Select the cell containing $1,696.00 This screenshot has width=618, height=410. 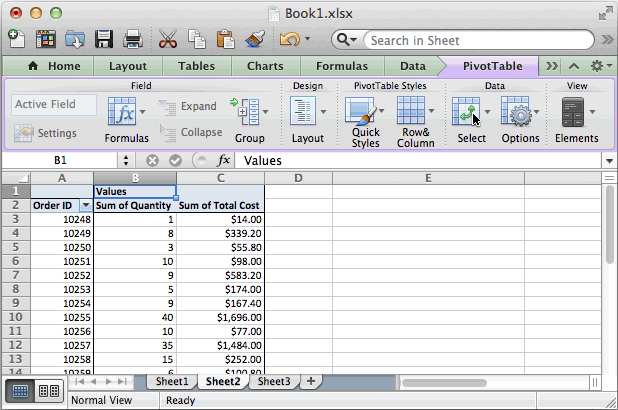[220, 317]
